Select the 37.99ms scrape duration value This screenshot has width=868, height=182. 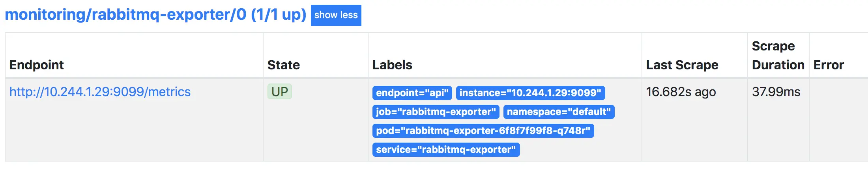776,92
